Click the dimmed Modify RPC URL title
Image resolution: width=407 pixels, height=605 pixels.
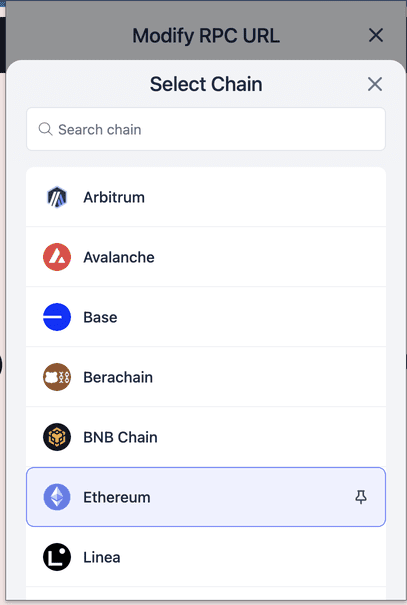(x=206, y=36)
